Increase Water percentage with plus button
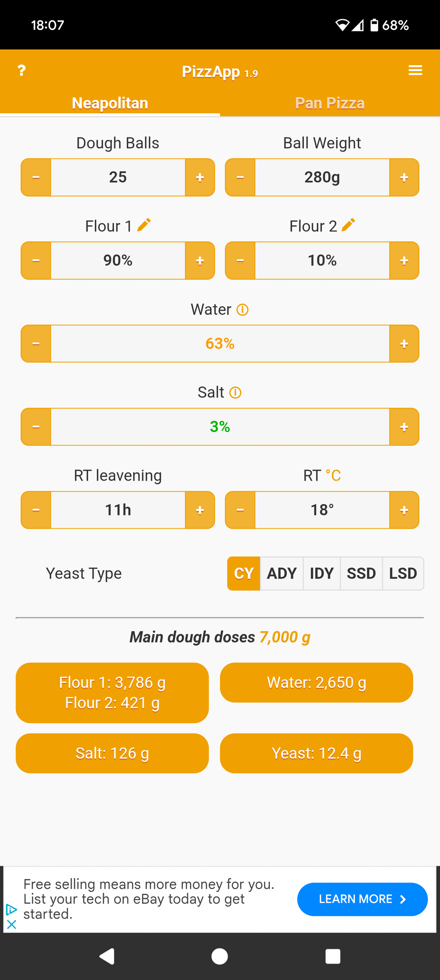This screenshot has width=440, height=980. pyautogui.click(x=404, y=344)
